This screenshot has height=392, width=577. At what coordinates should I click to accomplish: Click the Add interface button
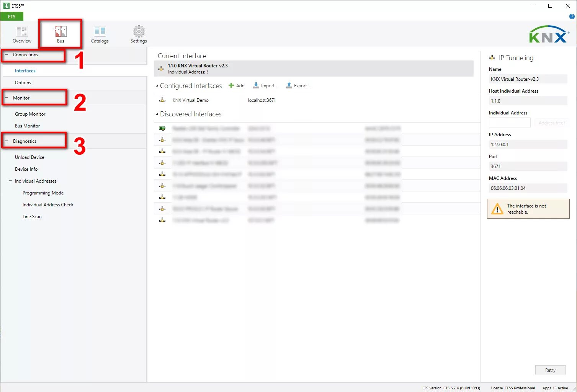[237, 85]
